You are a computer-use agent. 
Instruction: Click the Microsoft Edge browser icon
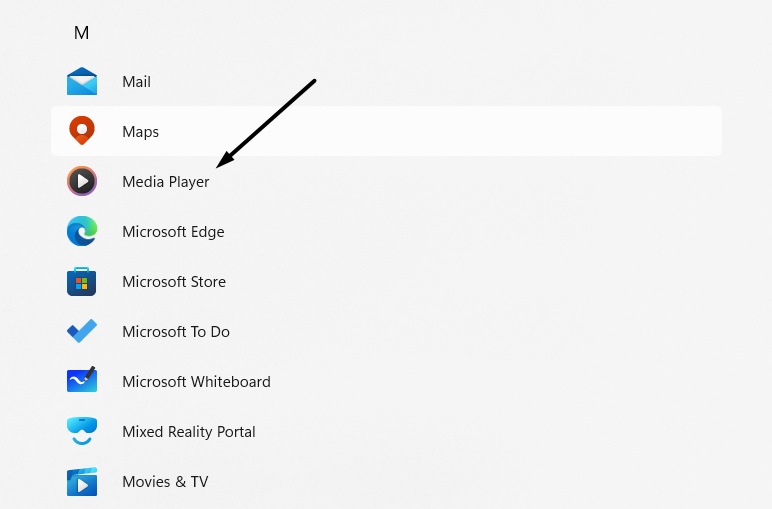click(82, 232)
